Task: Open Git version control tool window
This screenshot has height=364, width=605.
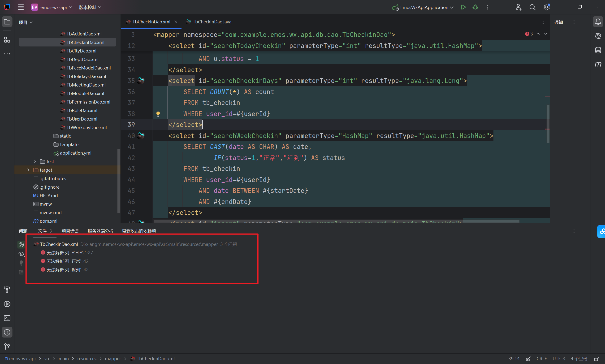Action: pos(7,346)
